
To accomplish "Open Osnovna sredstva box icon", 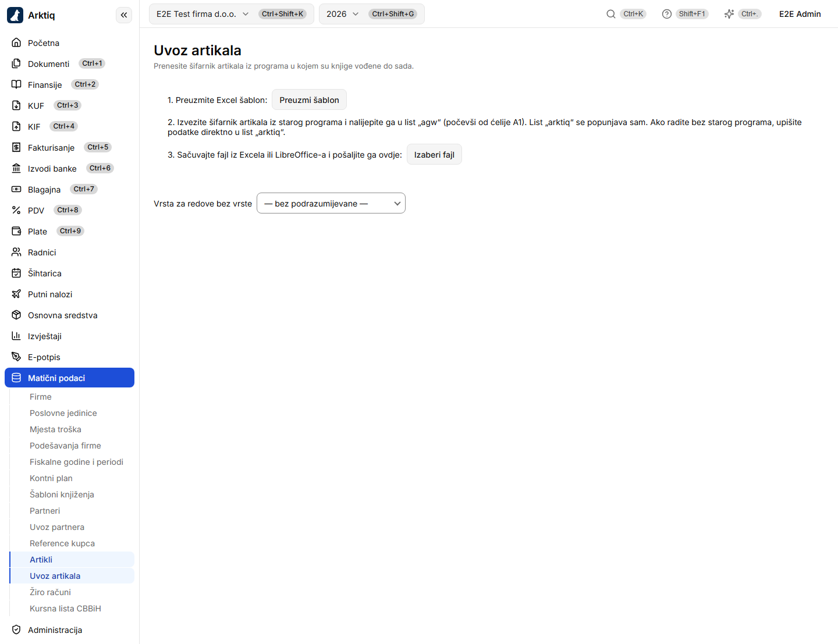I will point(16,315).
